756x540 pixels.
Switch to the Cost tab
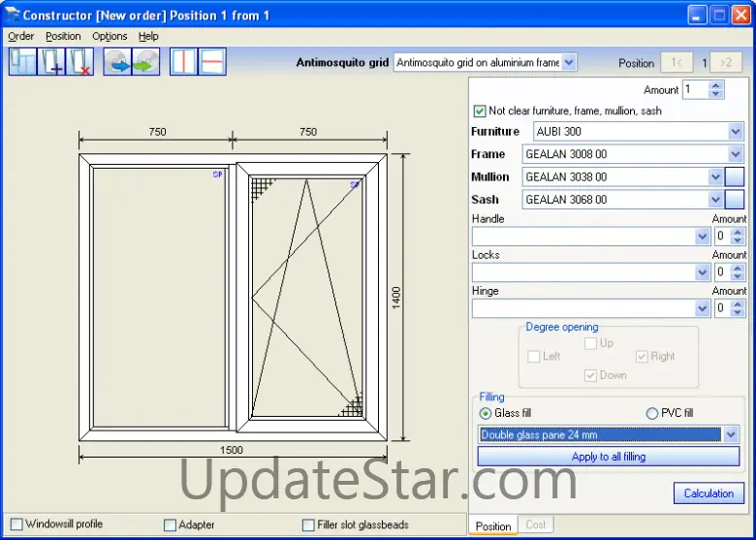tap(536, 524)
